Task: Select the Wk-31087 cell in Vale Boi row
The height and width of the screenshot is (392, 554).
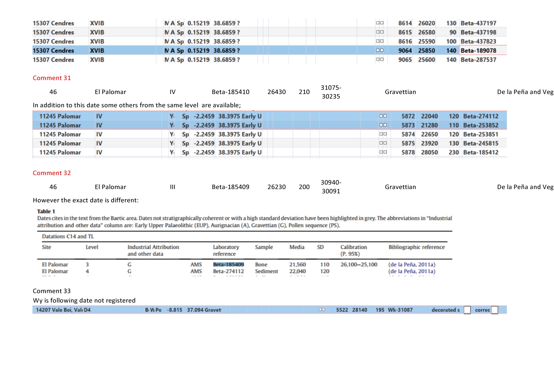Action: click(x=400, y=310)
